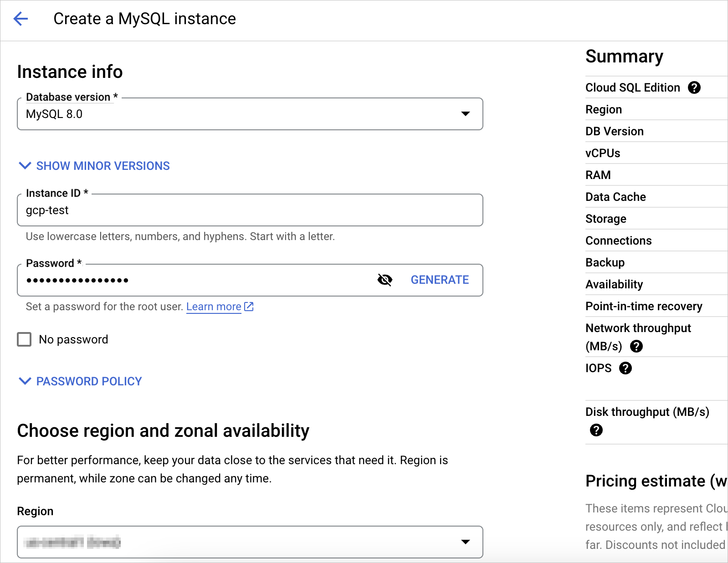This screenshot has width=728, height=563.
Task: Open the Region dropdown
Action: coord(250,542)
